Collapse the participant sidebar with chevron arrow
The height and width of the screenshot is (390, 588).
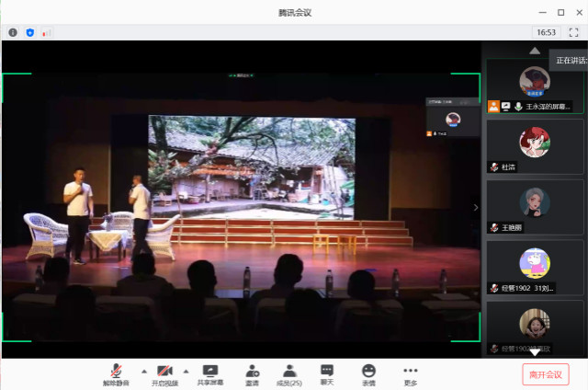476,207
